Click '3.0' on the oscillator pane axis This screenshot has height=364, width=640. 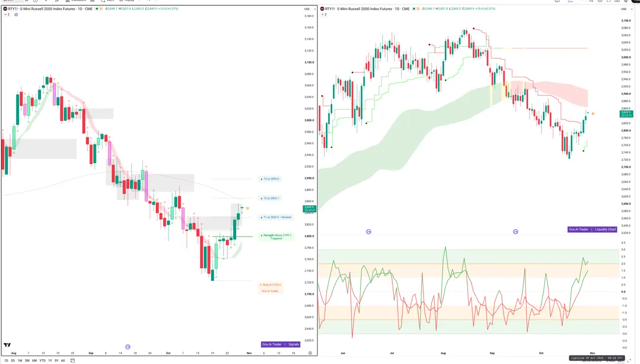click(623, 250)
